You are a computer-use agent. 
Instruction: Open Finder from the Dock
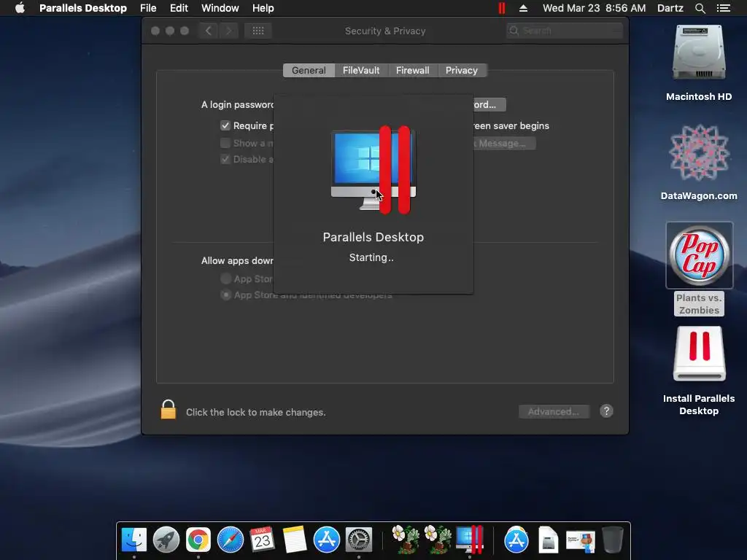tap(134, 540)
